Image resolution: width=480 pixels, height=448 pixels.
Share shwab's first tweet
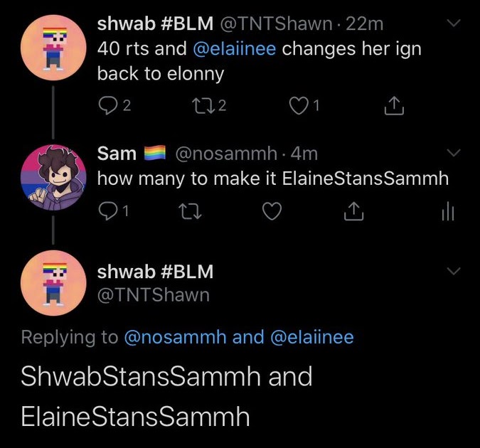[394, 106]
